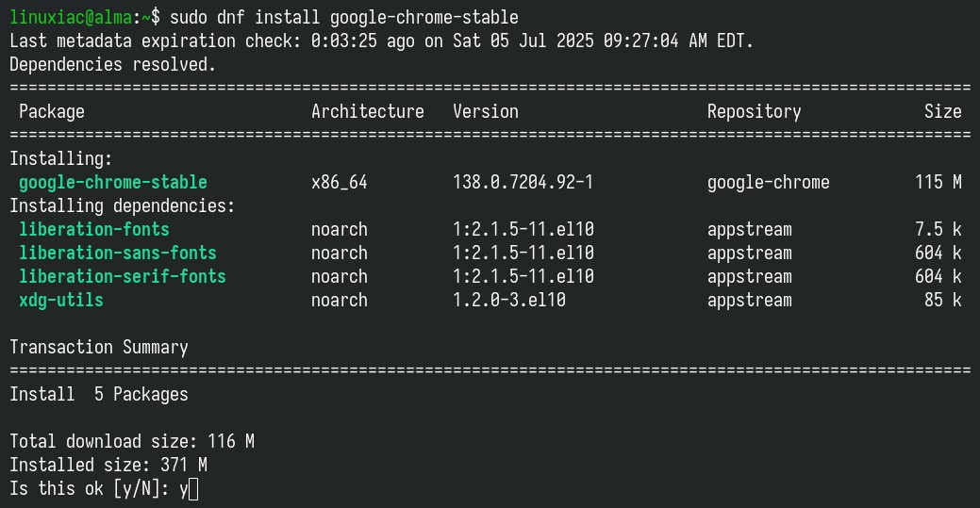Select the liberation-fonts package entry
Image resolution: width=980 pixels, height=508 pixels.
94,229
